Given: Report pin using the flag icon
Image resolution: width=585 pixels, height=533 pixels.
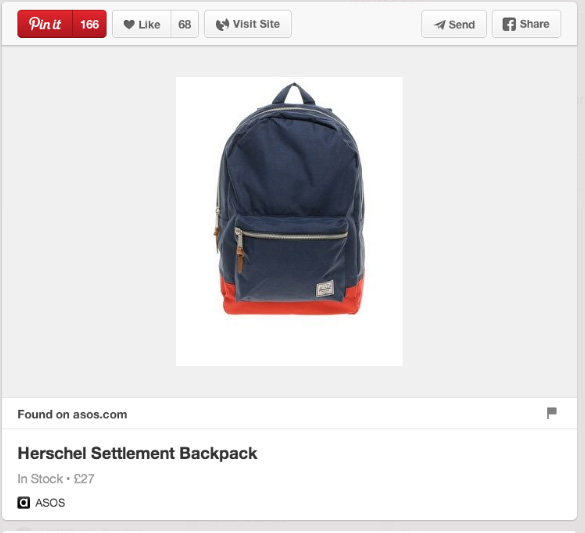Looking at the screenshot, I should (551, 413).
